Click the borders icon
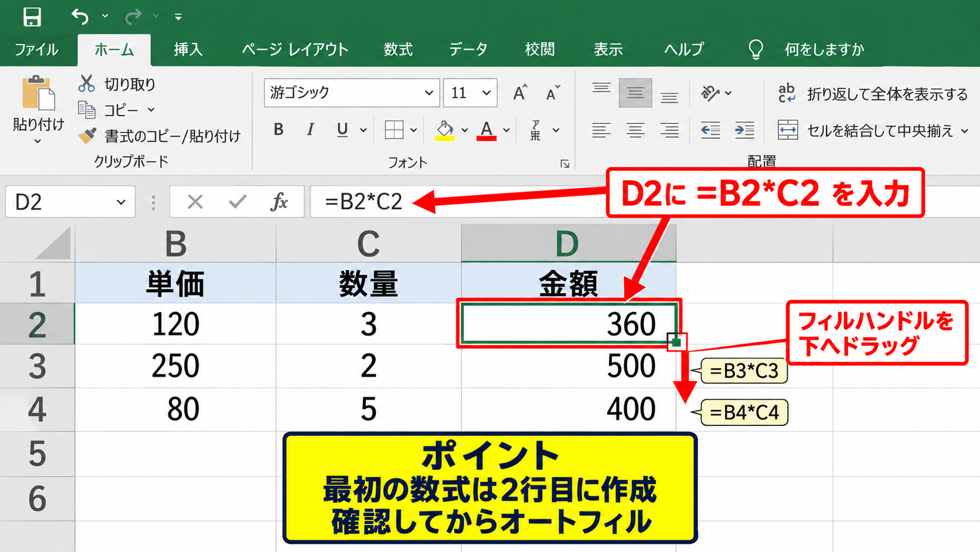Image resolution: width=980 pixels, height=552 pixels. [394, 130]
